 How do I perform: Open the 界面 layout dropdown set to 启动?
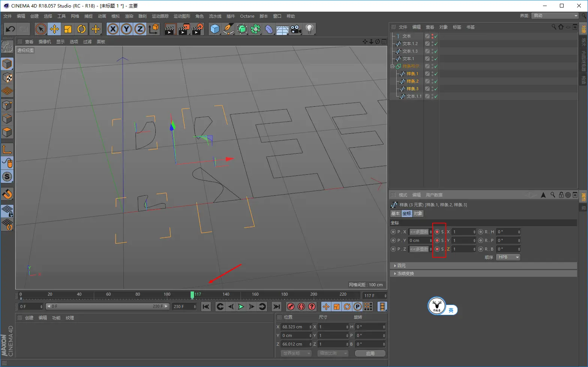555,16
